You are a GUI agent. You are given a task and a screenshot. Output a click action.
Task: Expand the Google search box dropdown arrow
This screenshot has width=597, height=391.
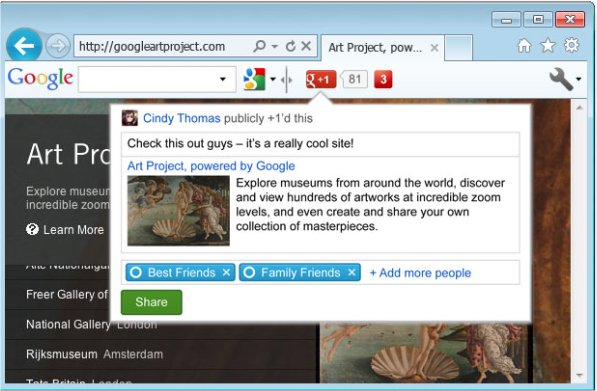pyautogui.click(x=223, y=79)
